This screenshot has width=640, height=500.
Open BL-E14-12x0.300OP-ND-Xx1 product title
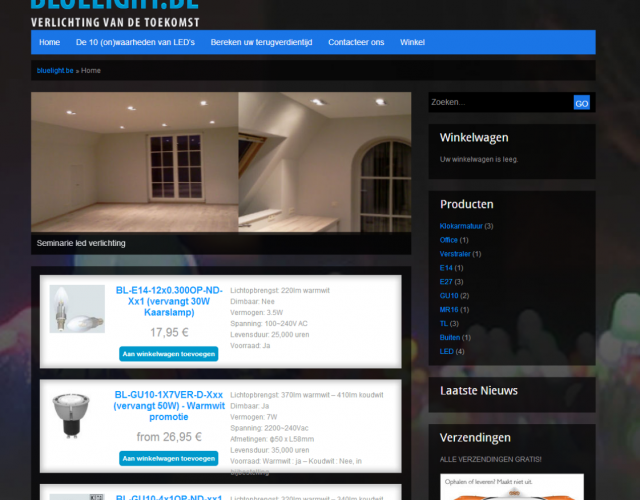click(x=169, y=302)
